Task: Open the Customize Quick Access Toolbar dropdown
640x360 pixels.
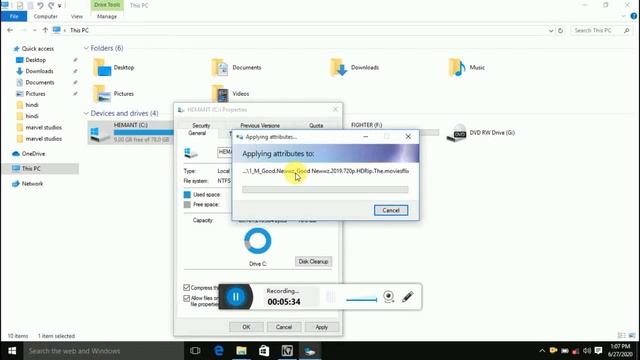Action: point(60,6)
